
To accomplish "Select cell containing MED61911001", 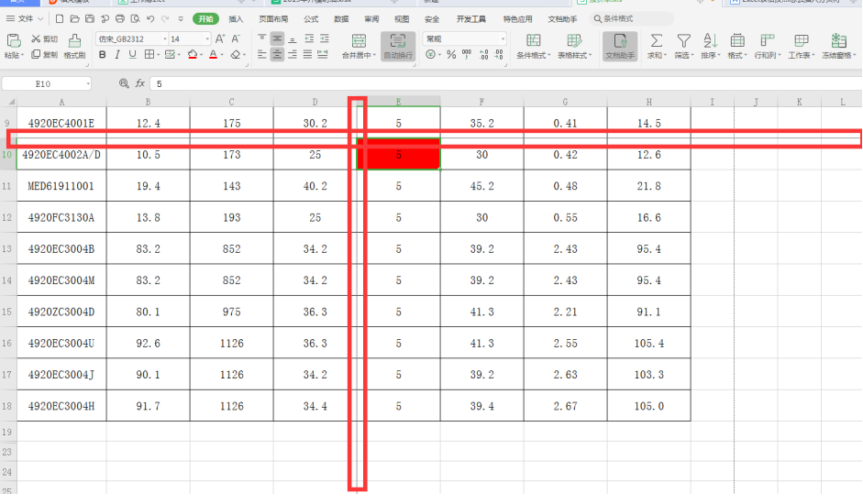I will coord(61,186).
